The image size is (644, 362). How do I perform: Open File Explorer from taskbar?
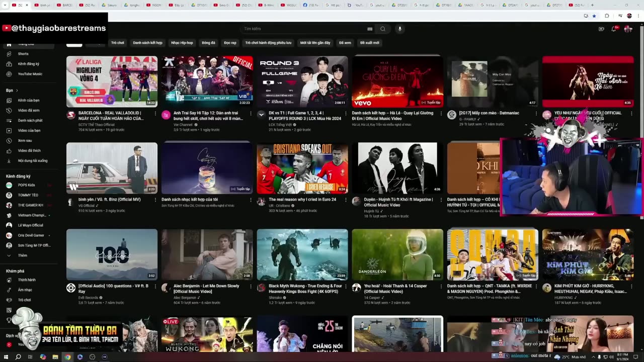pos(55,357)
